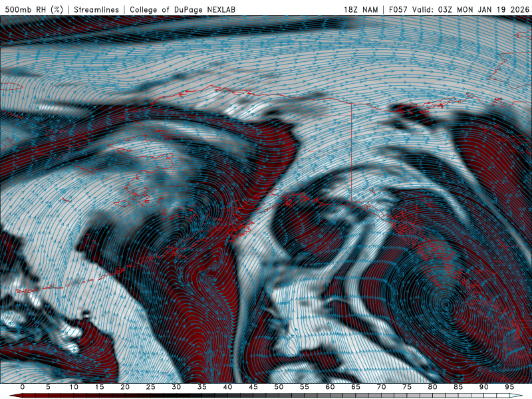Click the "10" tick label on the legend

pos(74,387)
